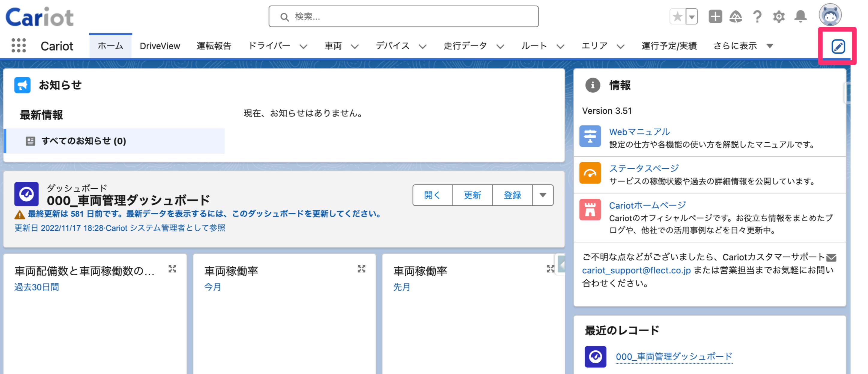This screenshot has height=374, width=868.
Task: Open the Cariotホームページ link
Action: pos(647,205)
